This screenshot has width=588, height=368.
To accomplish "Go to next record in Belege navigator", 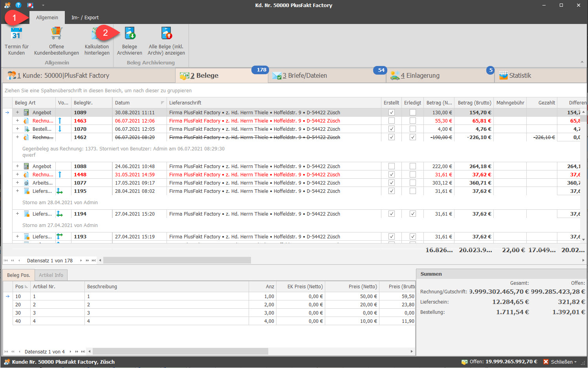I will [x=81, y=260].
